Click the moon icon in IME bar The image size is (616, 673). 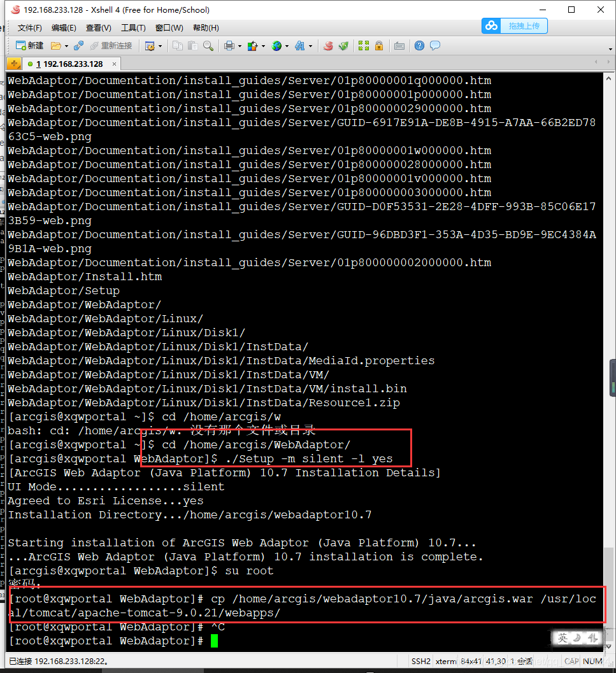[x=578, y=638]
